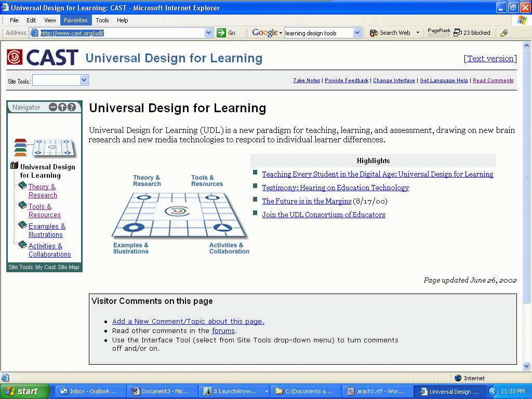The image size is (532, 399).
Task: Click Join the UDL Consortium of Educators
Action: click(x=323, y=215)
